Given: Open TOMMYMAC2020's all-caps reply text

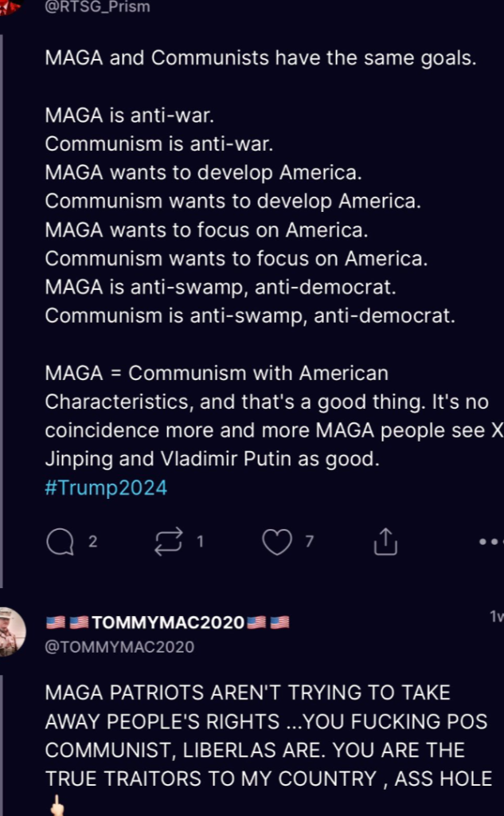Looking at the screenshot, I should 268,736.
